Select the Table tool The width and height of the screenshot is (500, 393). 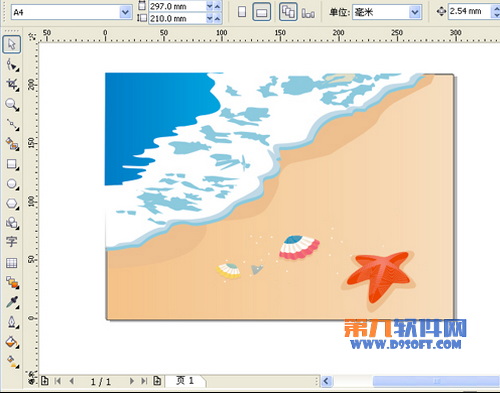(12, 263)
